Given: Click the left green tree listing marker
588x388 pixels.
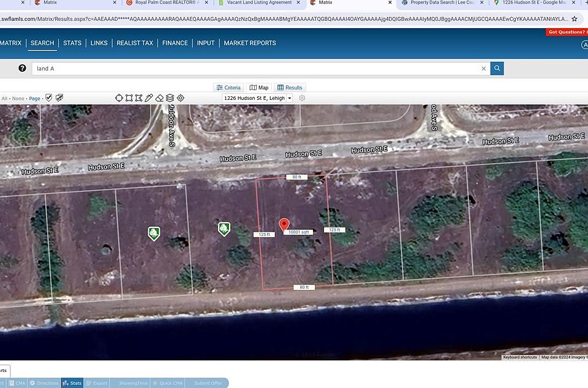Looking at the screenshot, I should click(x=154, y=234).
